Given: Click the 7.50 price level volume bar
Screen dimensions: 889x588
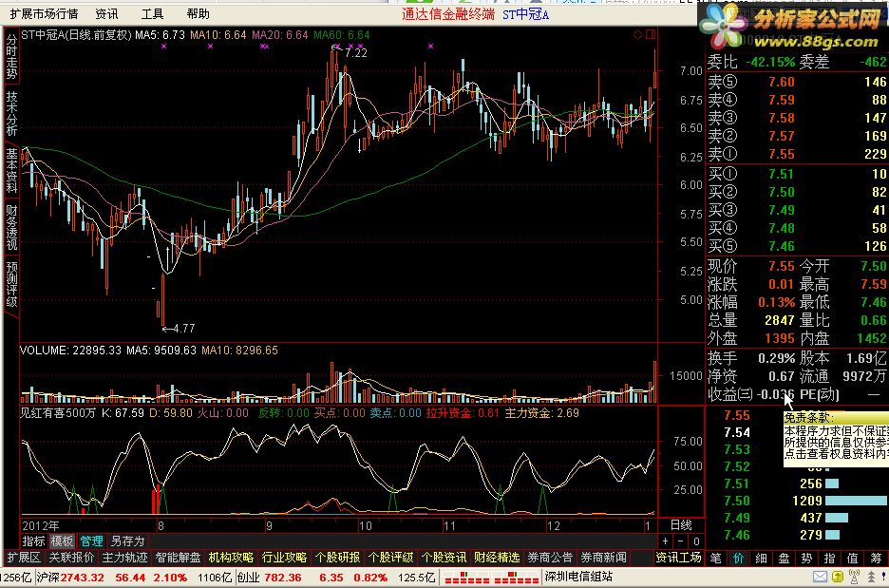Looking at the screenshot, I should point(856,501).
